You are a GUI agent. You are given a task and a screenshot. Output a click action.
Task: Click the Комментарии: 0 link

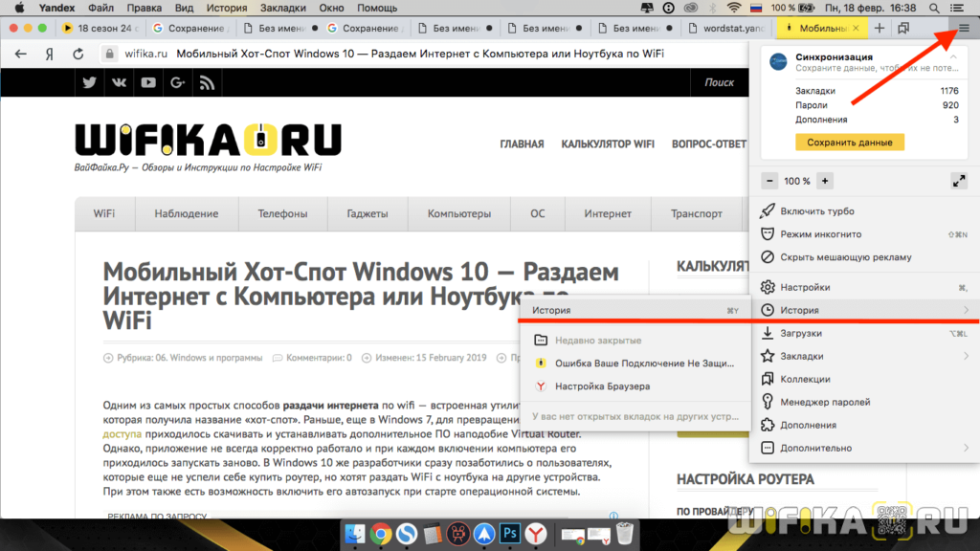pos(319,358)
